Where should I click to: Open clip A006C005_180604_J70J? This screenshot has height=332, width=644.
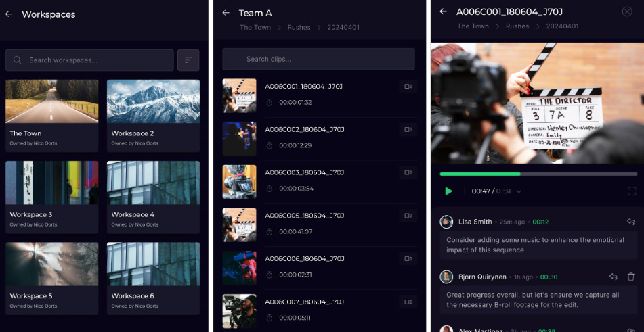click(x=320, y=225)
